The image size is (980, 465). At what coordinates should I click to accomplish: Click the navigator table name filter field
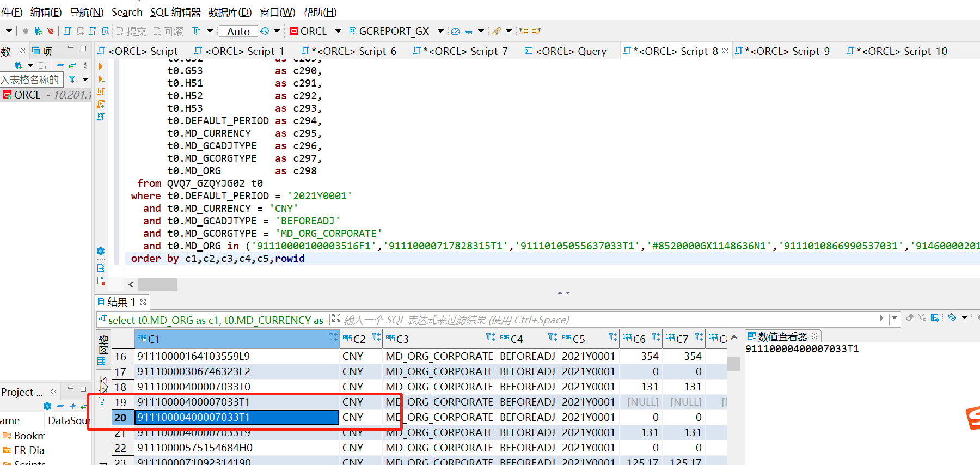point(32,80)
